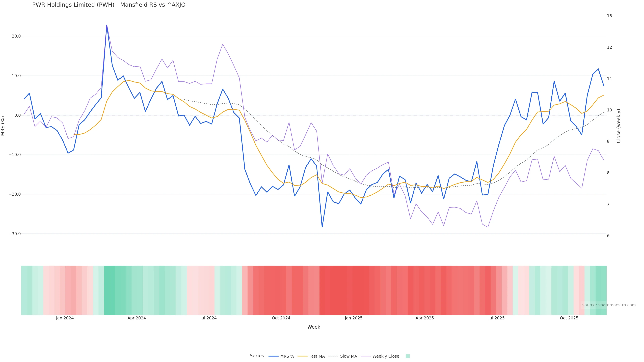644x362 pixels.
Task: Click the dotted Slow MA legend line icon
Action: tap(333, 356)
